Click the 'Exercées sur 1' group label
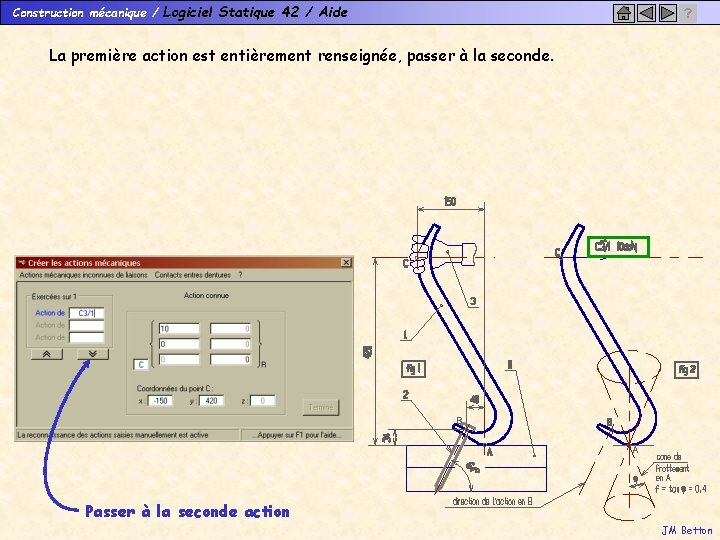Image resolution: width=720 pixels, height=540 pixels. tap(54, 297)
